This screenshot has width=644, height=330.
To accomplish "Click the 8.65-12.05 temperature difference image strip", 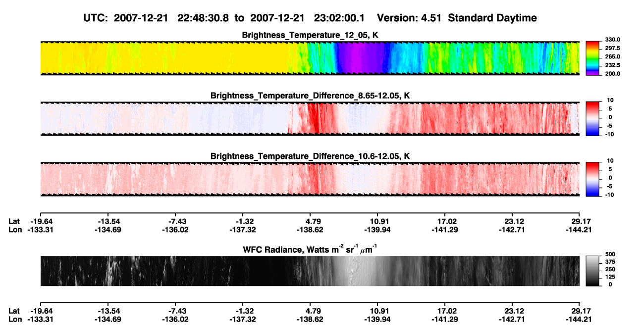I will tap(310, 119).
